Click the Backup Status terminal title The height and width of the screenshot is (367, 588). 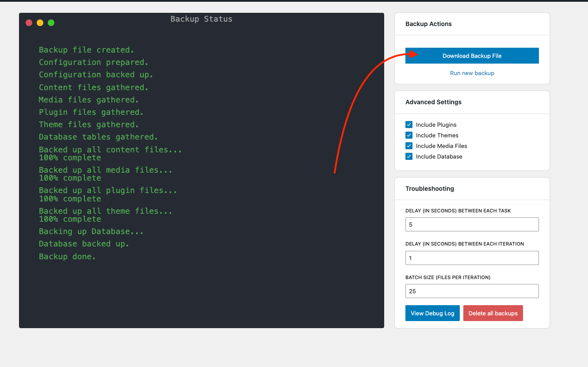(201, 19)
